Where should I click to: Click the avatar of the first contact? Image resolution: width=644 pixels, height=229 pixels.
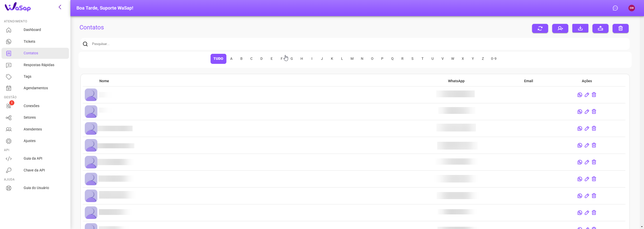click(x=91, y=95)
